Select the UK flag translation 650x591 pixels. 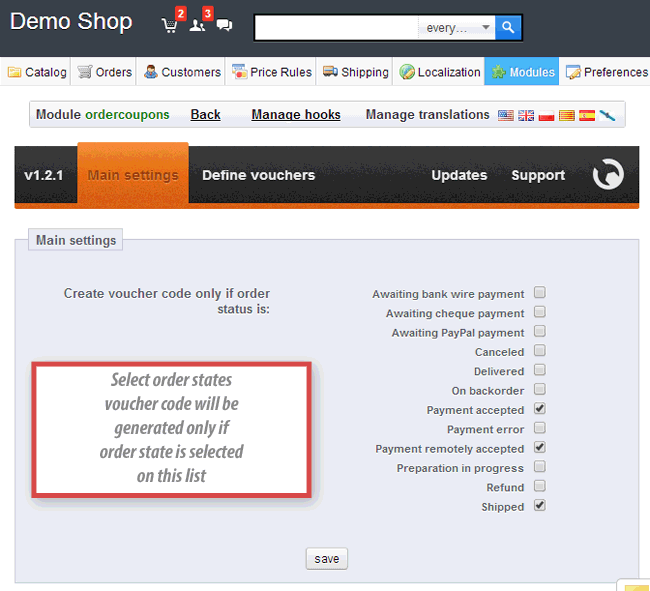point(526,115)
